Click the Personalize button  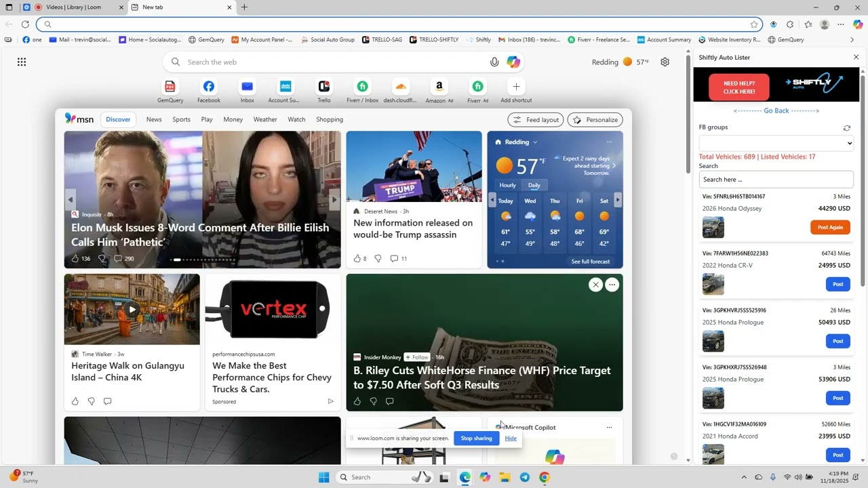(x=595, y=120)
